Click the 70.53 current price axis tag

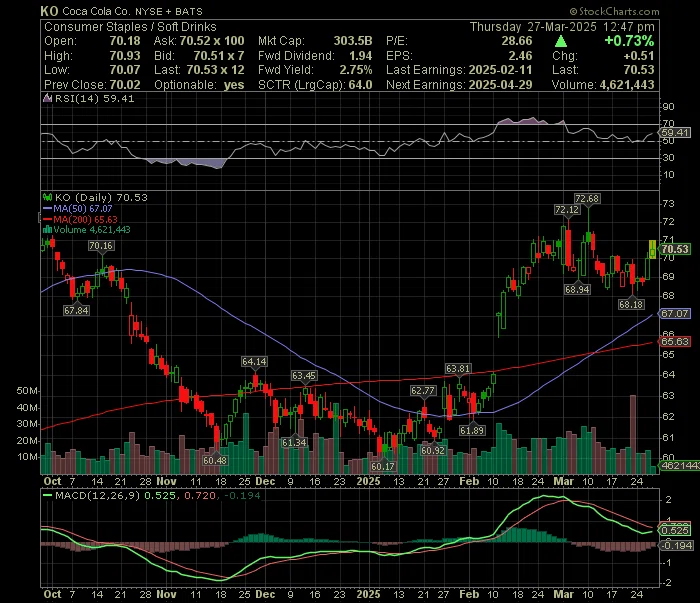pos(675,249)
